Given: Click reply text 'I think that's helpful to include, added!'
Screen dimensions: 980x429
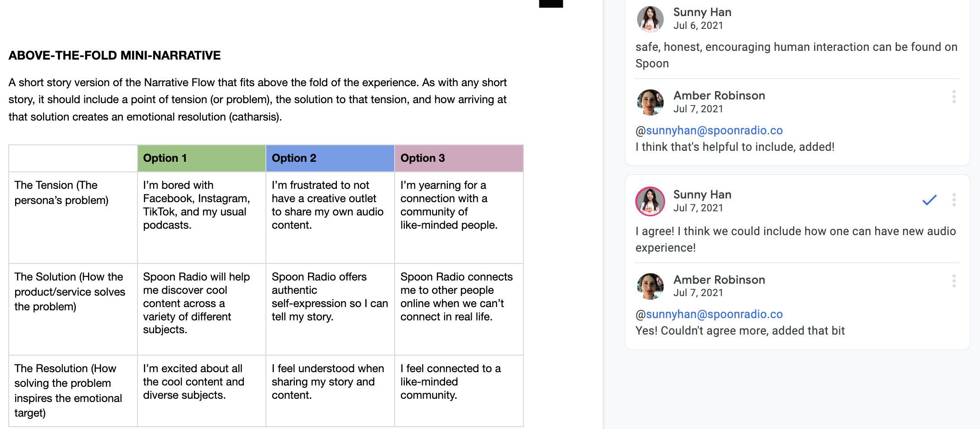Looking at the screenshot, I should [x=735, y=147].
